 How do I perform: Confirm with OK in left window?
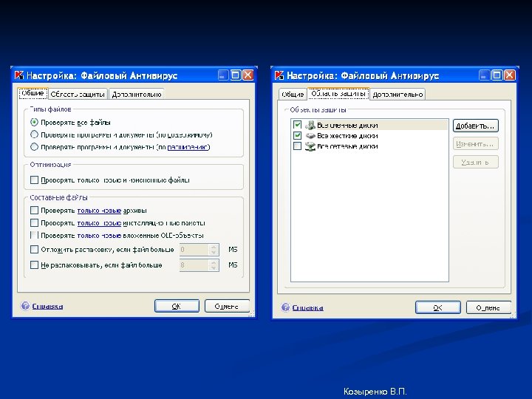(x=177, y=306)
